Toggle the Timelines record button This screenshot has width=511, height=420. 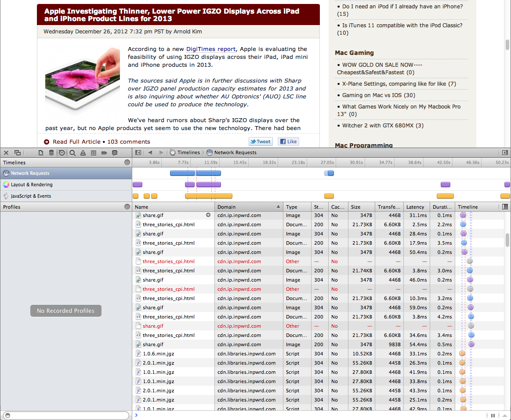[x=127, y=162]
